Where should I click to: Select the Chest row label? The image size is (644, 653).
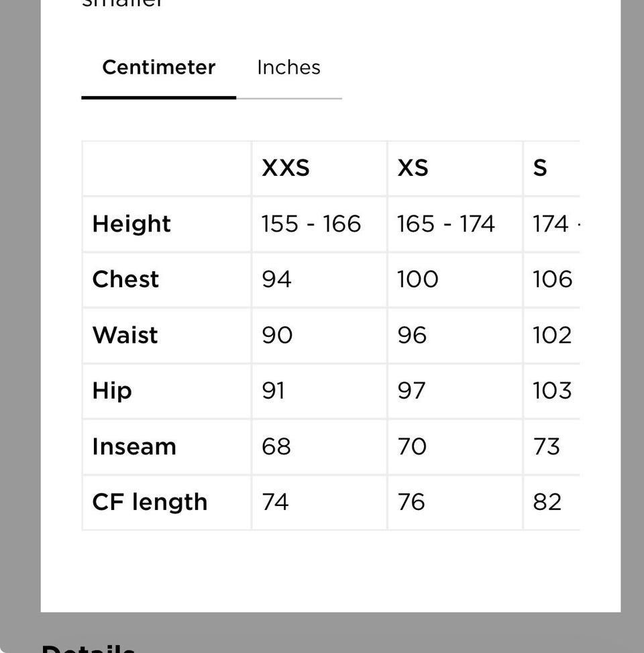pyautogui.click(x=125, y=279)
